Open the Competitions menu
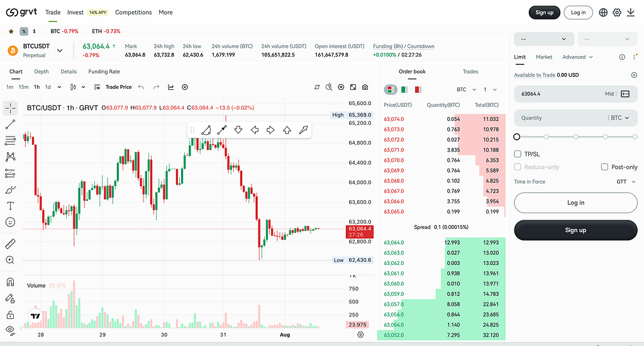This screenshot has height=346, width=644. (133, 13)
